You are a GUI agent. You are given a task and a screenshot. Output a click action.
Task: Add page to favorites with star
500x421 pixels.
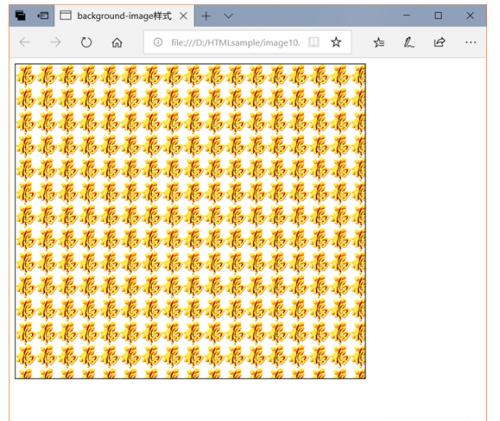point(336,42)
